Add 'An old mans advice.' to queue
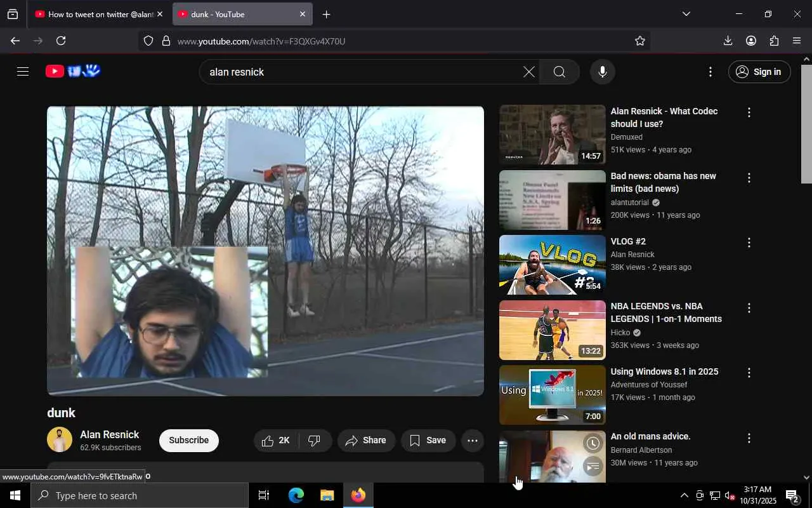 593,467
